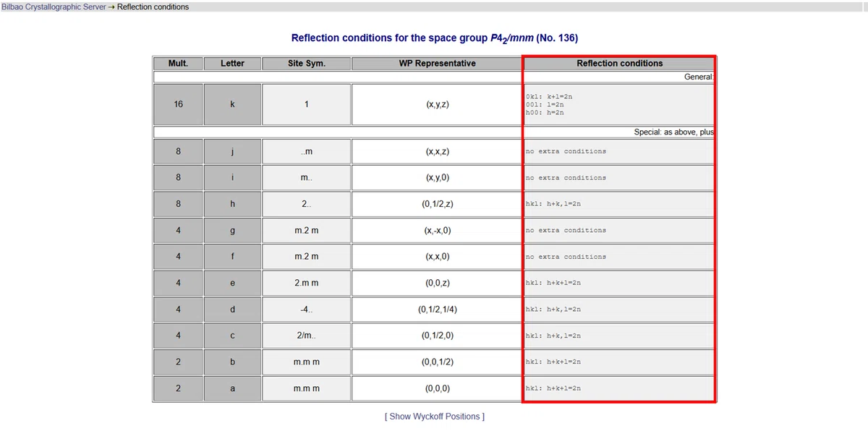The width and height of the screenshot is (868, 439).
Task: Select site symmetry '2..'
Action: click(x=307, y=204)
